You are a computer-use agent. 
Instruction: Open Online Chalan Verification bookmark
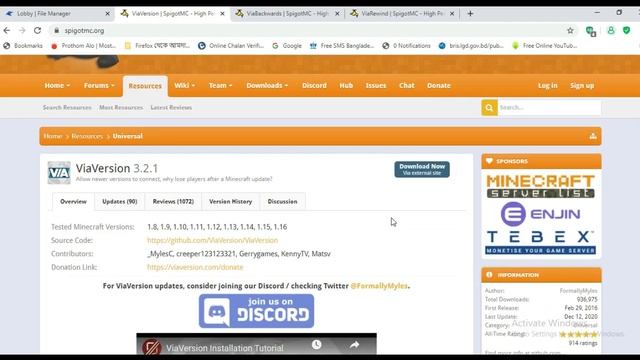[231, 46]
